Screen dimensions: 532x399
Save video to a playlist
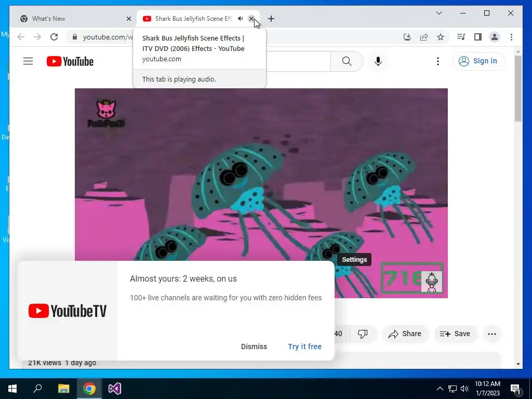[455, 334]
